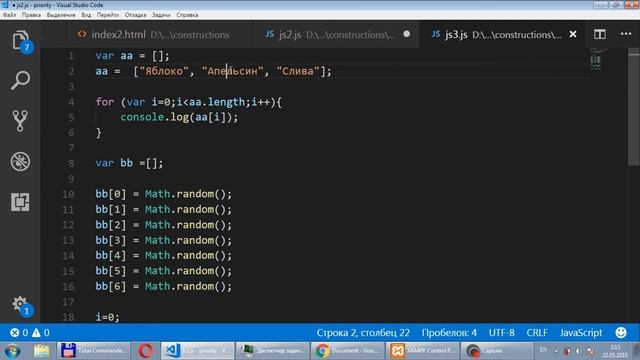Open the Выделение menu
The image size is (640, 360).
tap(61, 15)
